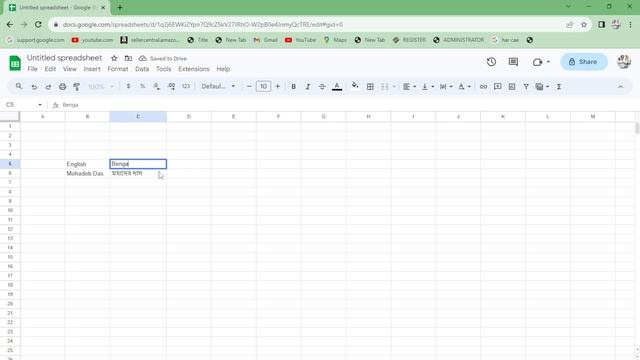Open the search menus tool
The image size is (640, 360).
[19, 87]
